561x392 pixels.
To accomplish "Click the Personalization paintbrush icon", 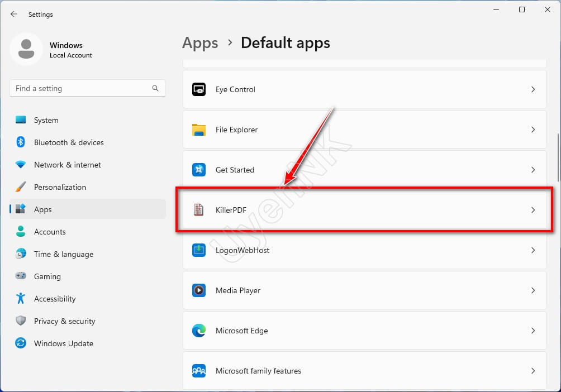I will point(21,187).
